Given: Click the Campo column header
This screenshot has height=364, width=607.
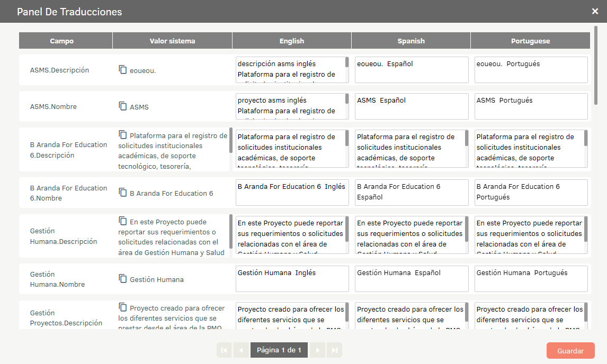Looking at the screenshot, I should pyautogui.click(x=66, y=41).
